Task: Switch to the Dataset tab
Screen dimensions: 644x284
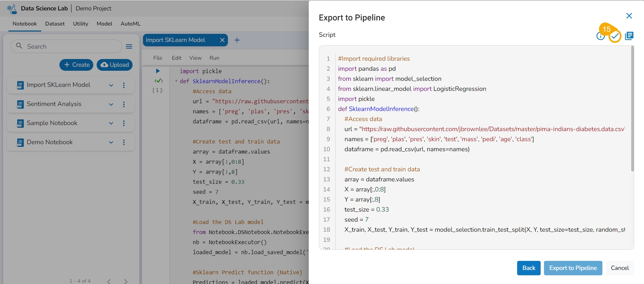Action: click(55, 24)
